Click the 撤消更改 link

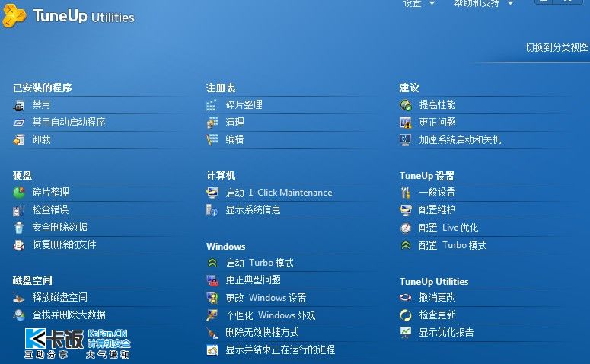437,298
